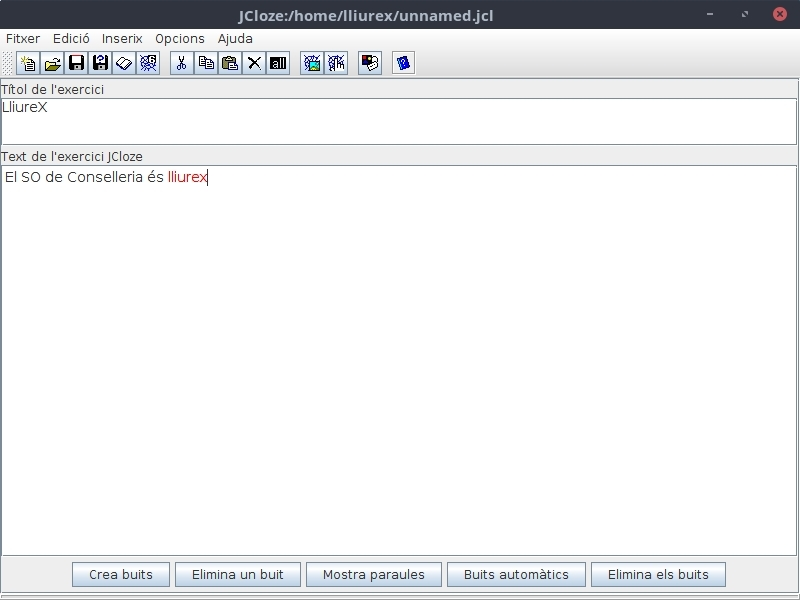Click the Buits automàtics button
This screenshot has width=800, height=600.
click(516, 574)
